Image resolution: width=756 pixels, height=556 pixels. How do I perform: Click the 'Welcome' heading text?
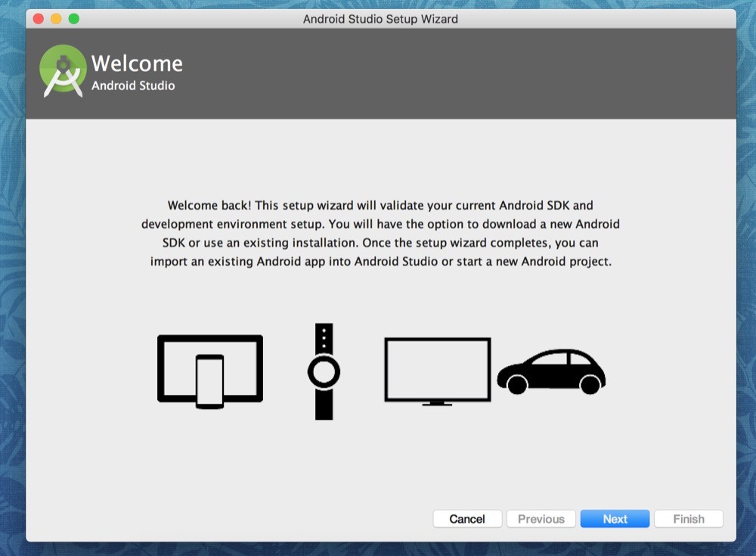137,64
